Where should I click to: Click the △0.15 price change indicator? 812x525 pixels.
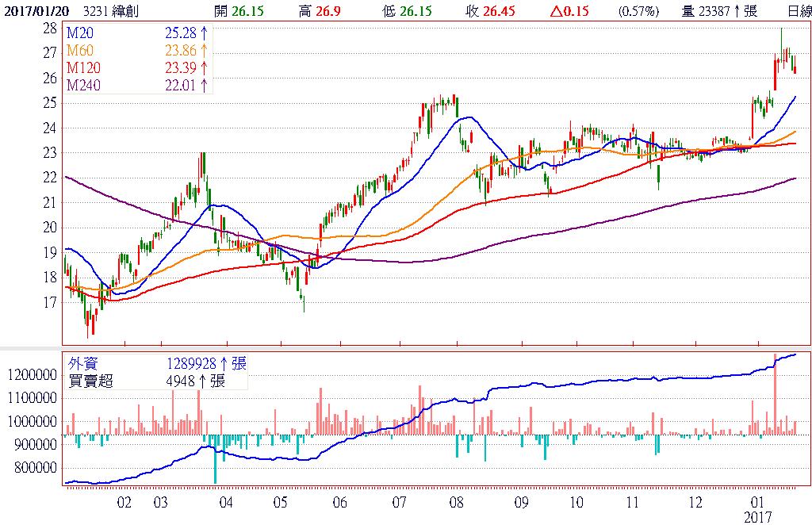[x=572, y=10]
